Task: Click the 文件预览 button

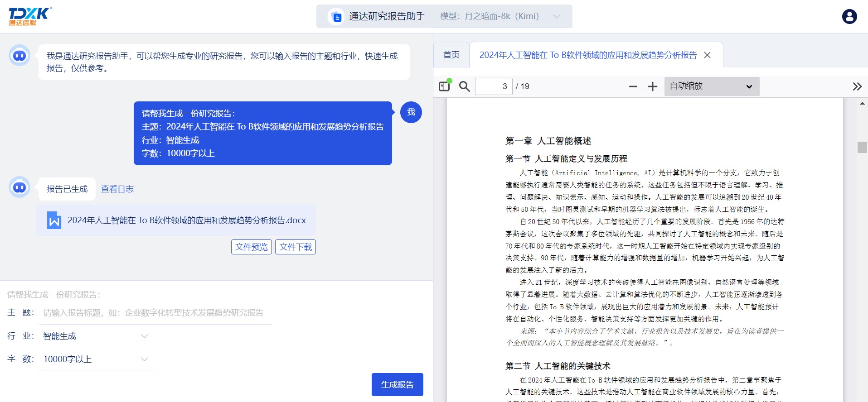Action: tap(252, 247)
